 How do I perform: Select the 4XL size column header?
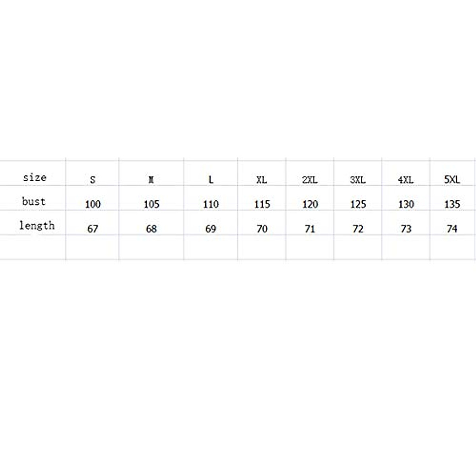point(406,180)
